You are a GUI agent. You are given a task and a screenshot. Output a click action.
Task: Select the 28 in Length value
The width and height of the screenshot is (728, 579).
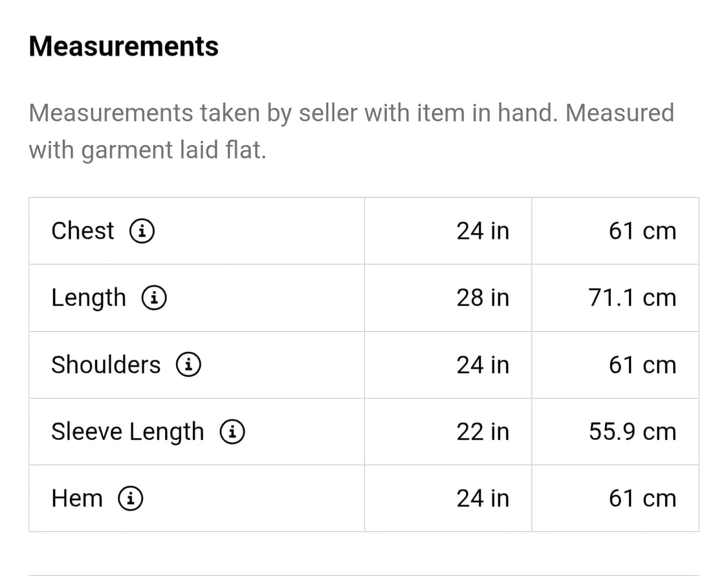click(483, 298)
